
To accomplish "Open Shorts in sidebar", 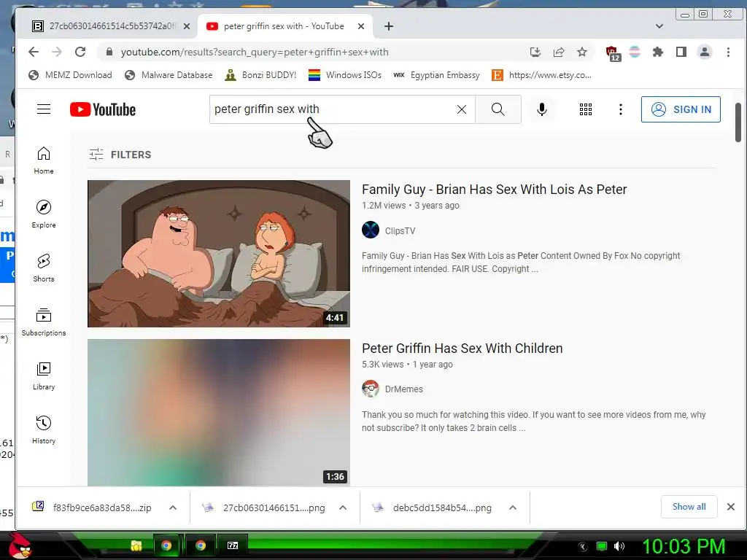I will (x=44, y=268).
